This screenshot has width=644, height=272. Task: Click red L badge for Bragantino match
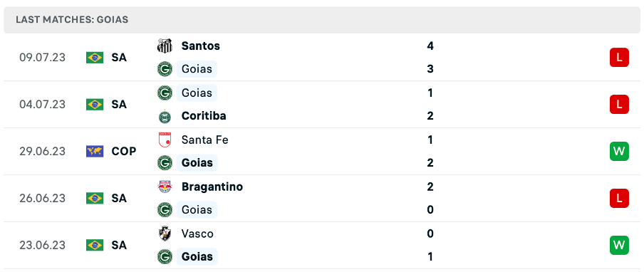pyautogui.click(x=619, y=198)
